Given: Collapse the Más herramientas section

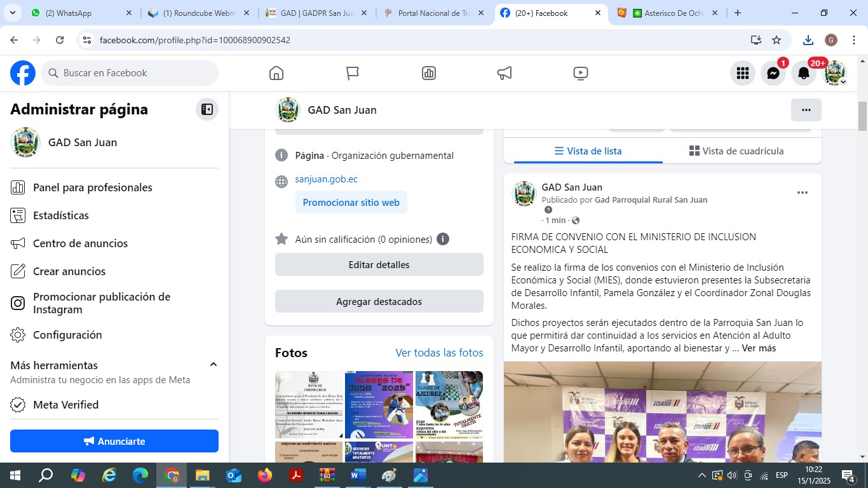Looking at the screenshot, I should (214, 365).
